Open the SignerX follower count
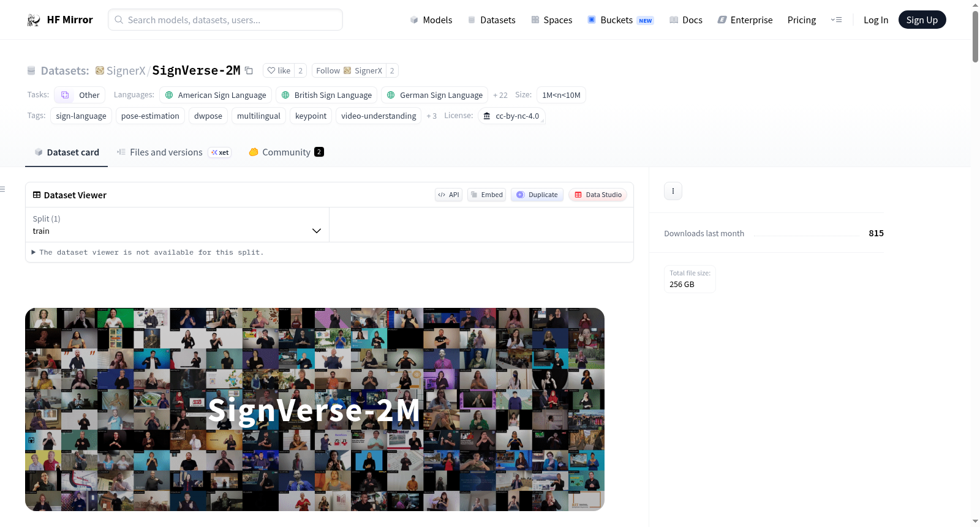 pyautogui.click(x=392, y=70)
